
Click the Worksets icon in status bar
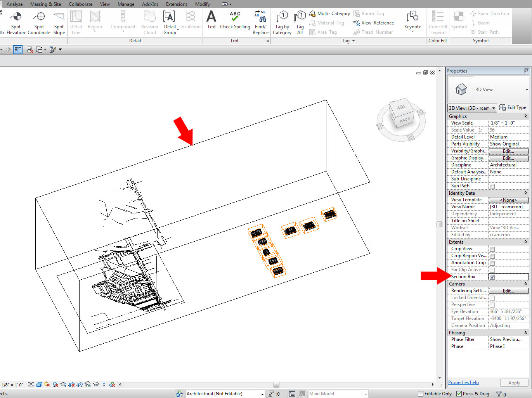point(180,394)
